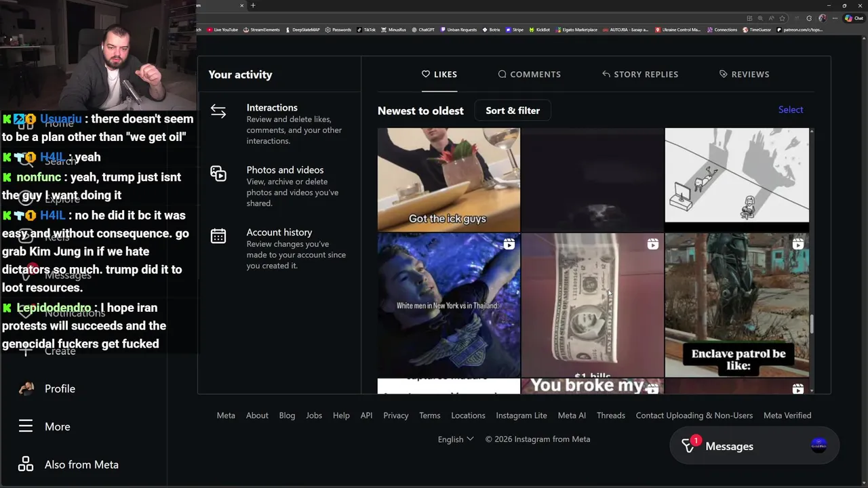
Task: Open the About footer link
Action: click(257, 415)
